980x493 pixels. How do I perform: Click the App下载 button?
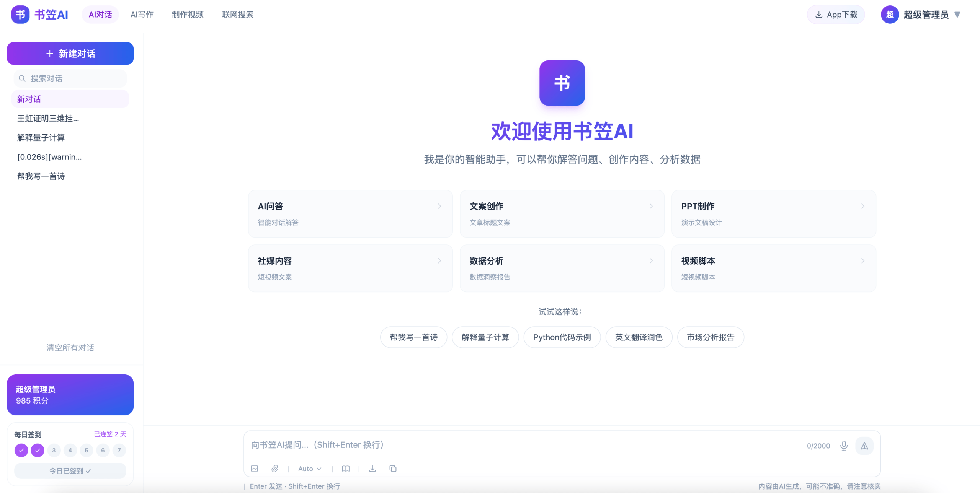click(x=836, y=15)
